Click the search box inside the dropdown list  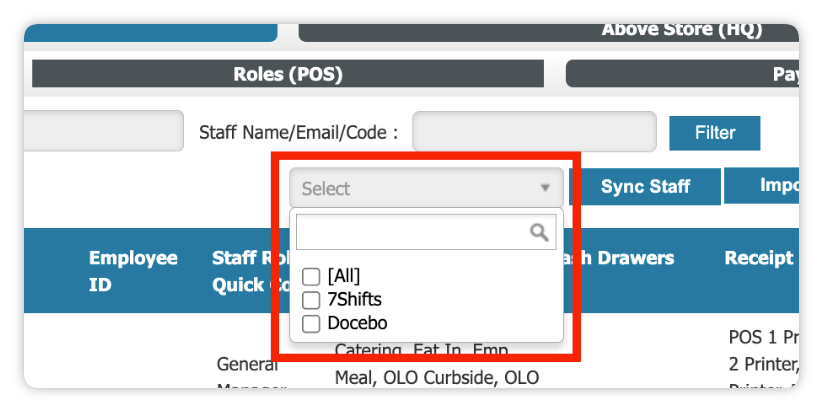click(x=426, y=231)
